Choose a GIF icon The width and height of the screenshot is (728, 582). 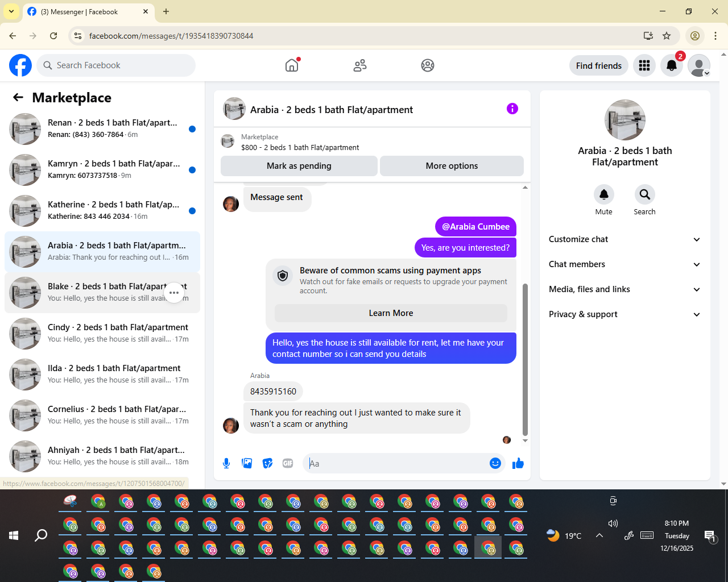pos(288,463)
